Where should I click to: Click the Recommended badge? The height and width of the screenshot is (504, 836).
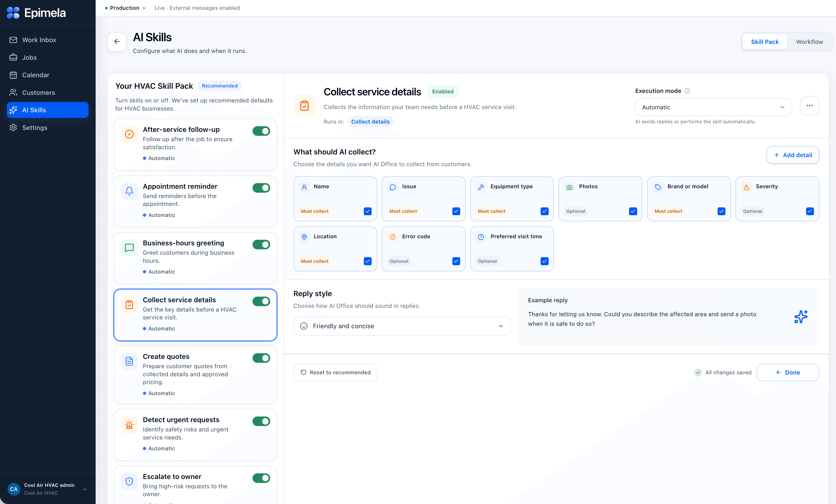click(x=219, y=86)
